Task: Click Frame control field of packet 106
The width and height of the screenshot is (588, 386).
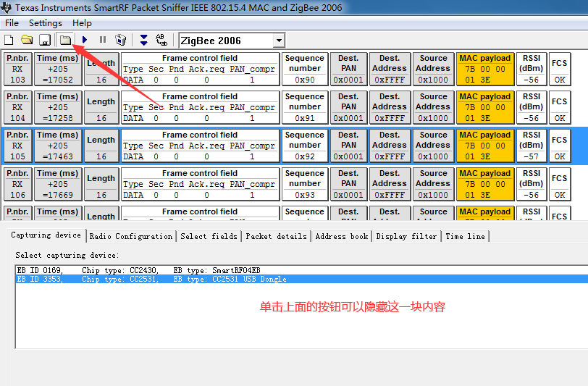Action: 201,184
